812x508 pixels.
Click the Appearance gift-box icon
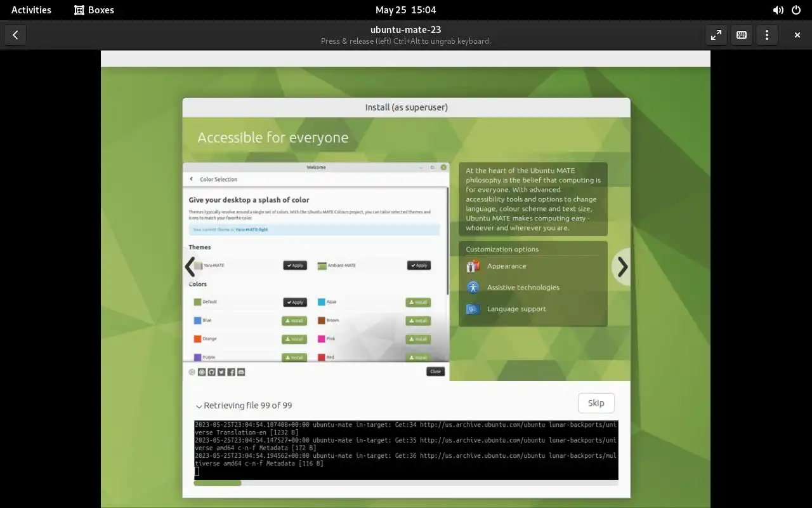click(x=473, y=266)
